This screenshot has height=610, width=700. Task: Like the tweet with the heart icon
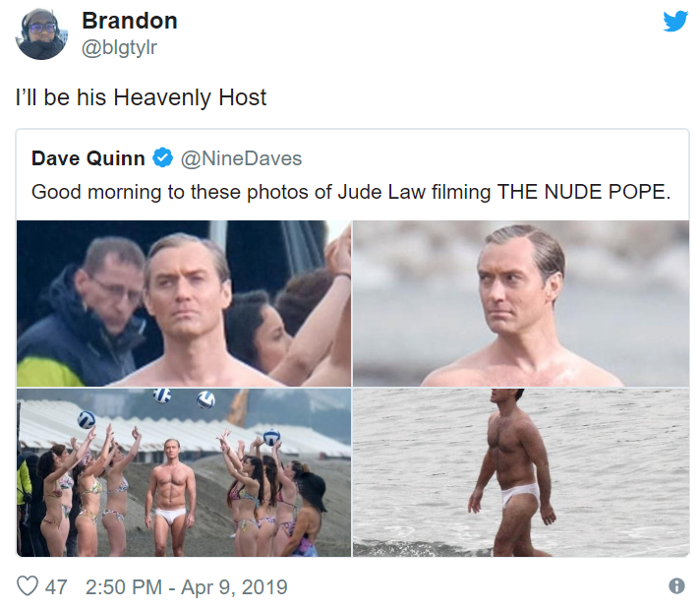point(28,585)
